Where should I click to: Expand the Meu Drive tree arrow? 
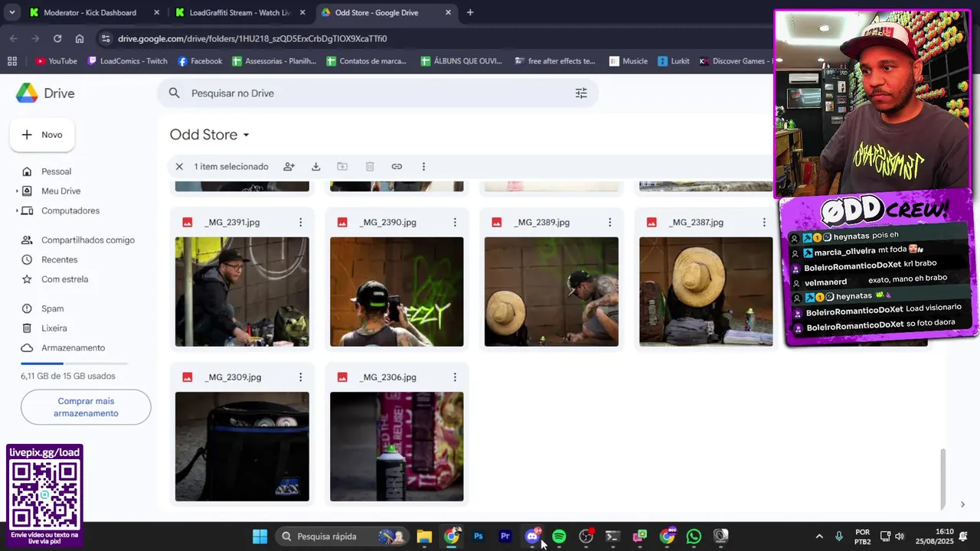point(17,191)
